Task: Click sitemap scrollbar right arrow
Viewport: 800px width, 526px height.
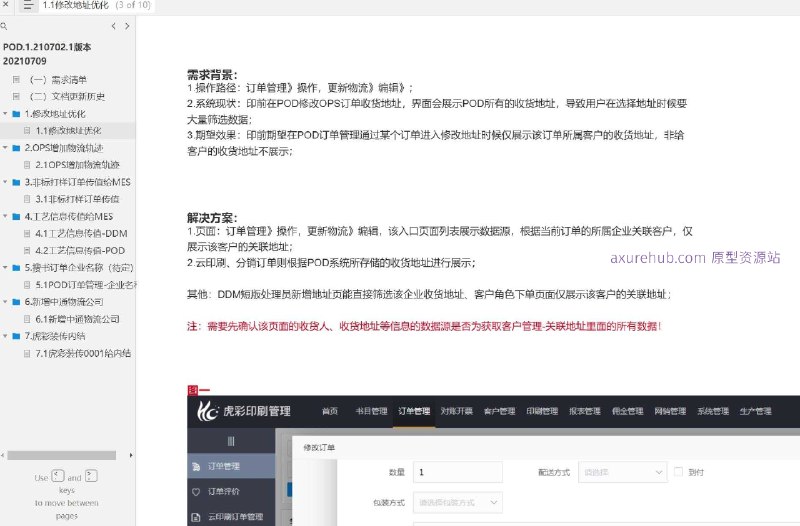Action: pos(131,455)
